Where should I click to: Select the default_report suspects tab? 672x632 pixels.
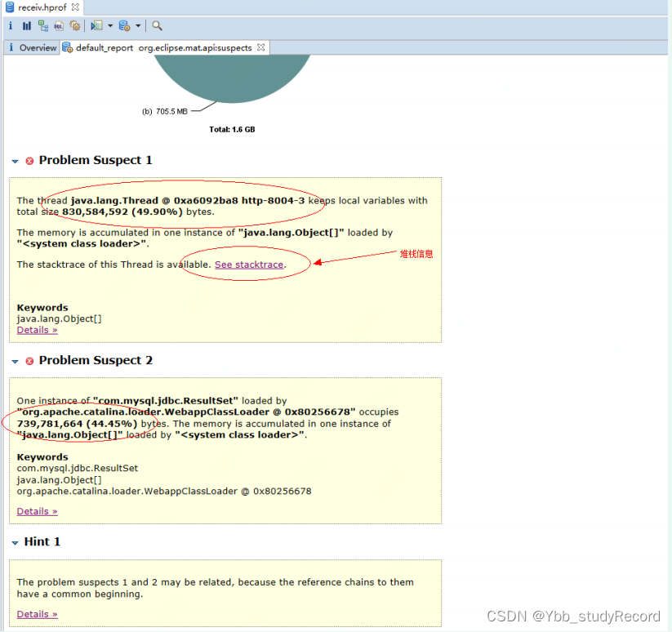coord(164,47)
